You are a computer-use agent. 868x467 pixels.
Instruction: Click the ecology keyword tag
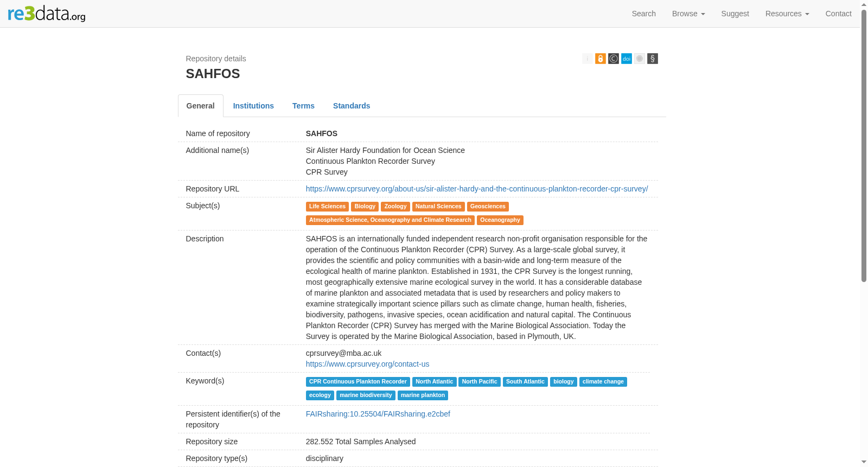coord(320,395)
